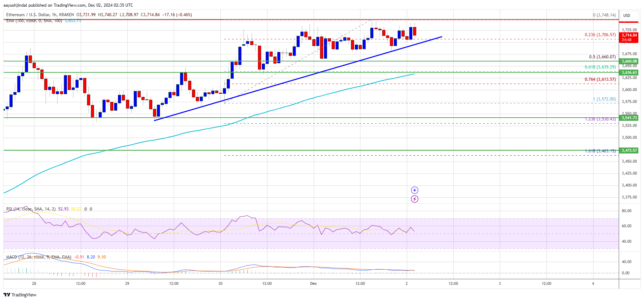Image resolution: width=644 pixels, height=301 pixels.
Task: Open the RSI indicator legend settings
Action: pyautogui.click(x=31, y=209)
